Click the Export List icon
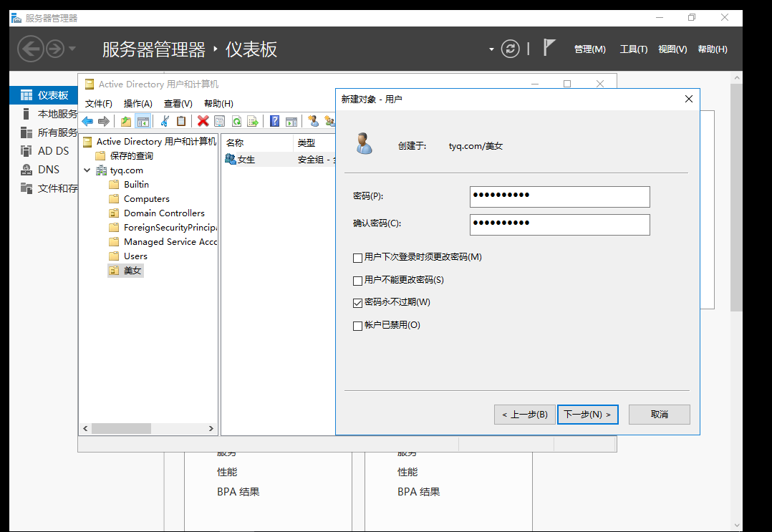 pyautogui.click(x=253, y=121)
